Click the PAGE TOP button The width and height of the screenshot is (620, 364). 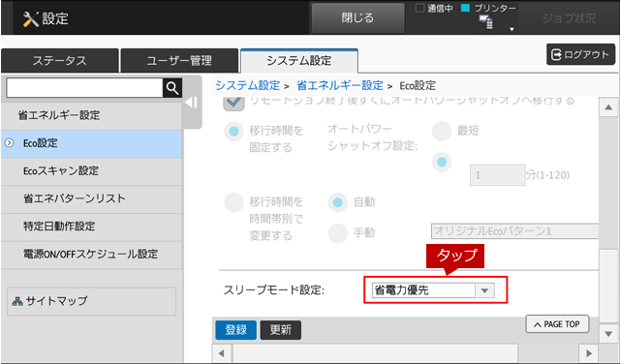pos(557,324)
